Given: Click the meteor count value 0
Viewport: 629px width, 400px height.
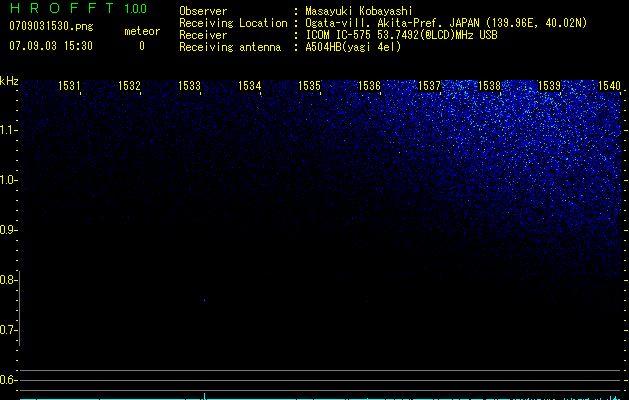Looking at the screenshot, I should [x=142, y=46].
